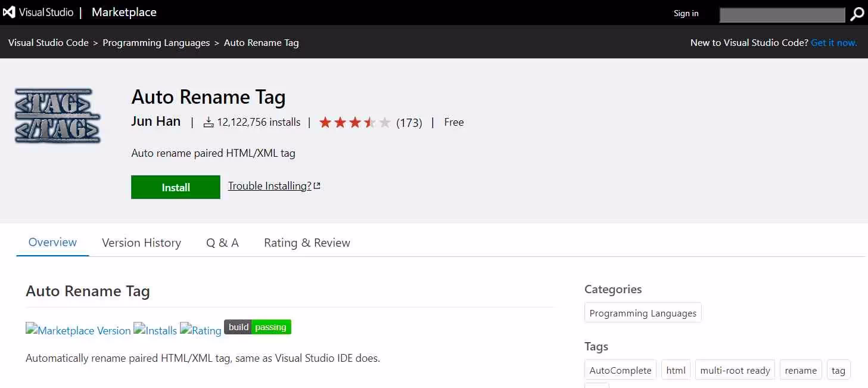
Task: Click 'New to Visual Studio Code?' text
Action: 749,43
